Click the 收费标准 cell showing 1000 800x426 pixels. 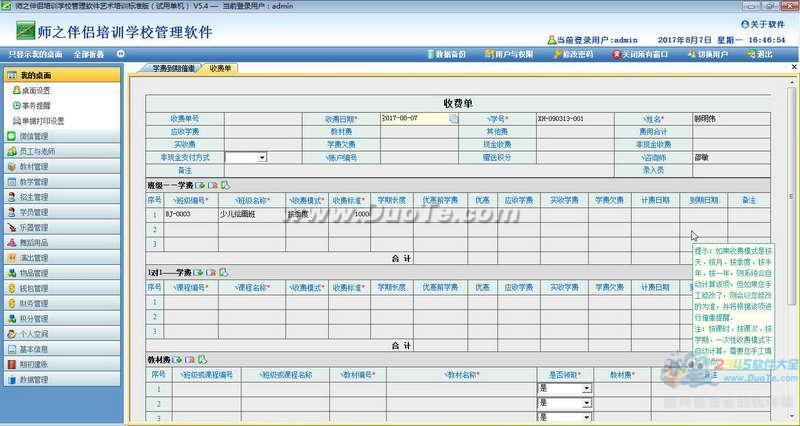click(x=349, y=214)
